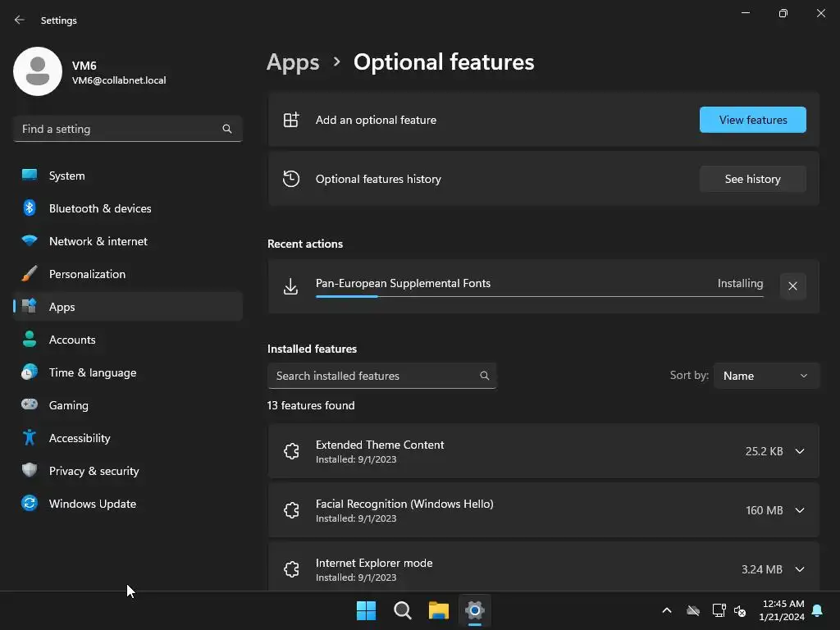840x630 pixels.
Task: Expand Facial Recognition (Windows Hello) details
Action: [x=800, y=510]
